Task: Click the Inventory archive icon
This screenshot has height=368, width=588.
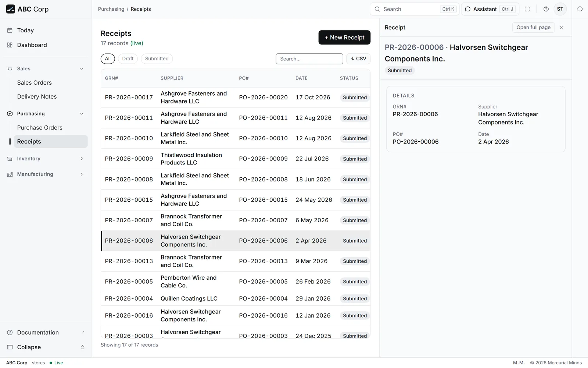Action: (x=10, y=159)
